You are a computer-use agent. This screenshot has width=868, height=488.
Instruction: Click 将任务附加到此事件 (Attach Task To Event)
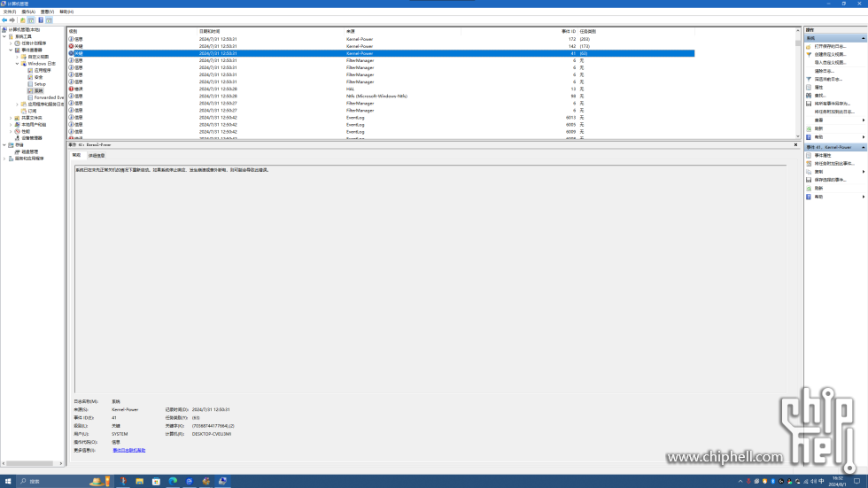[834, 164]
